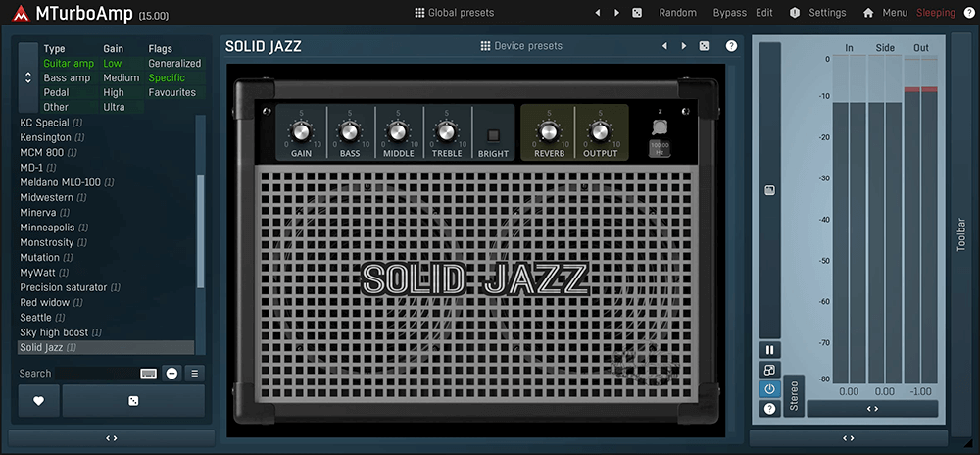980x455 pixels.
Task: Adjust the BASS knob
Action: 350,131
